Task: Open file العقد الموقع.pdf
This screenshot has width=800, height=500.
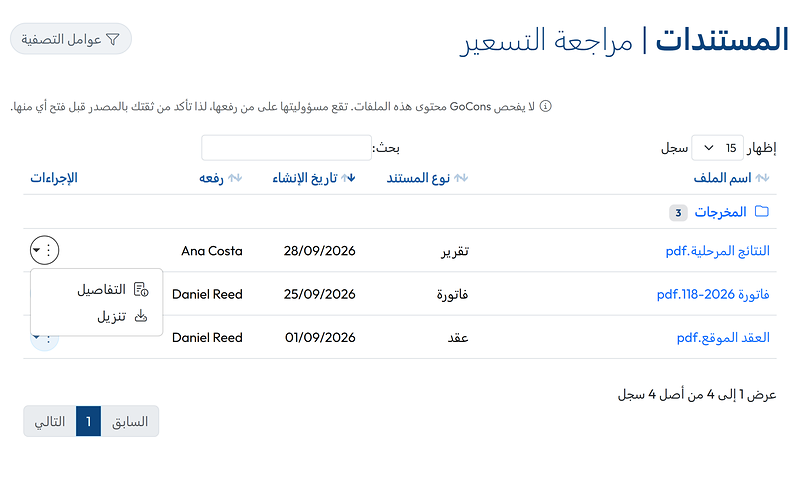Action: coord(723,337)
